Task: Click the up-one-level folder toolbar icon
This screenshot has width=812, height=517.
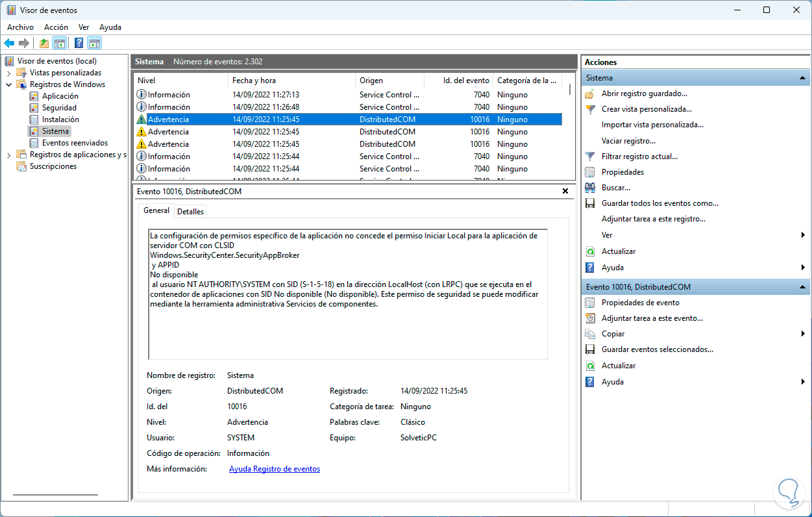Action: click(43, 44)
